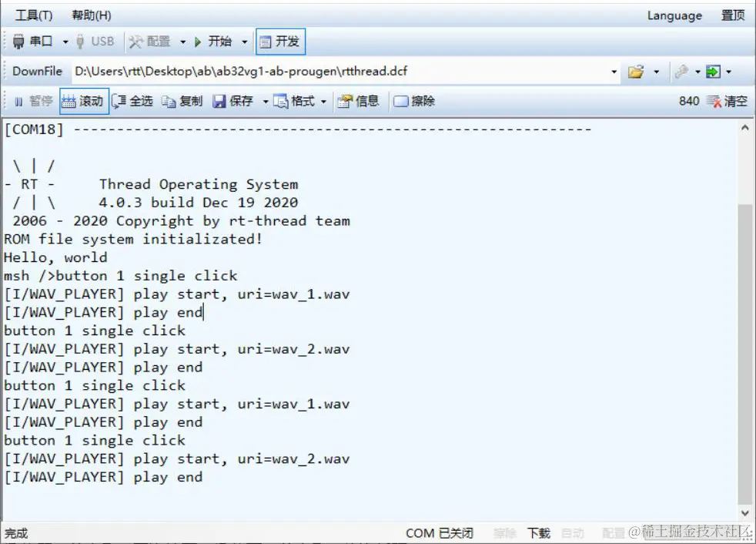This screenshot has width=756, height=544.
Task: Click the last 'play end' log line
Action: point(103,478)
